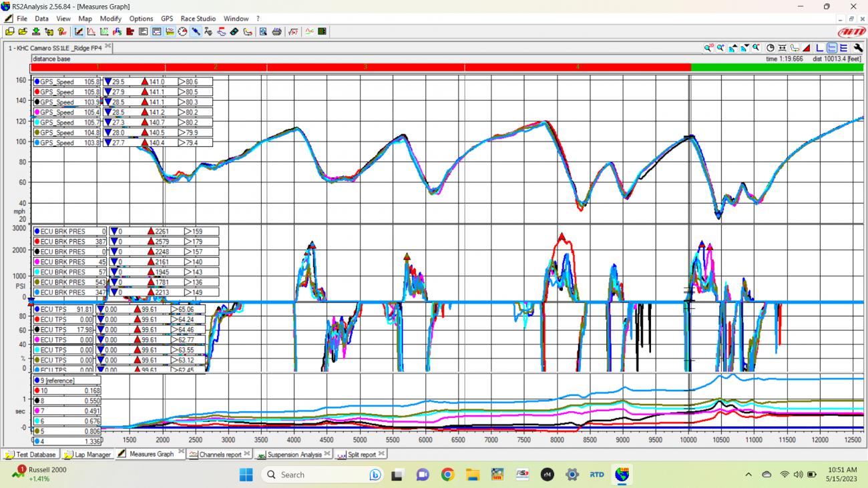Image resolution: width=868 pixels, height=488 pixels.
Task: Click the lap 10 color dot, value 0.168
Action: click(x=37, y=391)
